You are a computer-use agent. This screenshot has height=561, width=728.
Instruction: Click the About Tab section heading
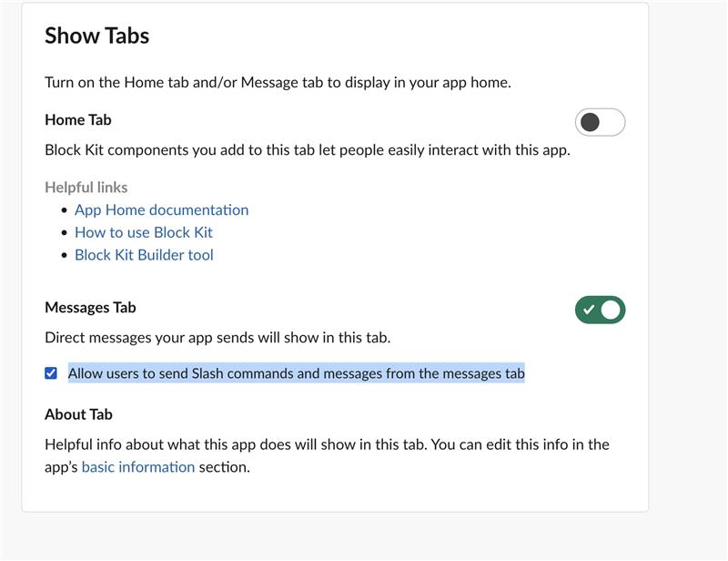(x=76, y=413)
